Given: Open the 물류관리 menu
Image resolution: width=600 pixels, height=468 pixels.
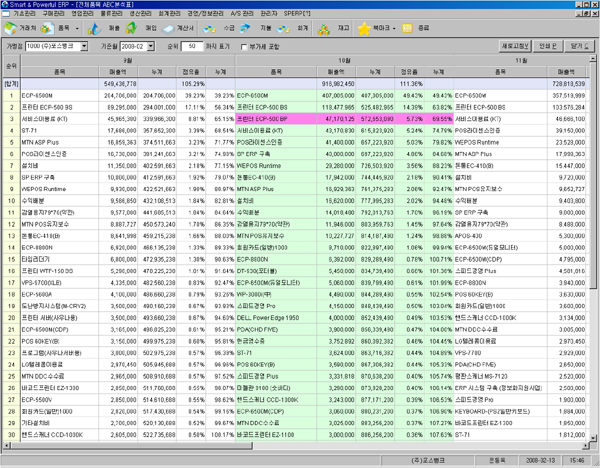Looking at the screenshot, I should (x=111, y=13).
